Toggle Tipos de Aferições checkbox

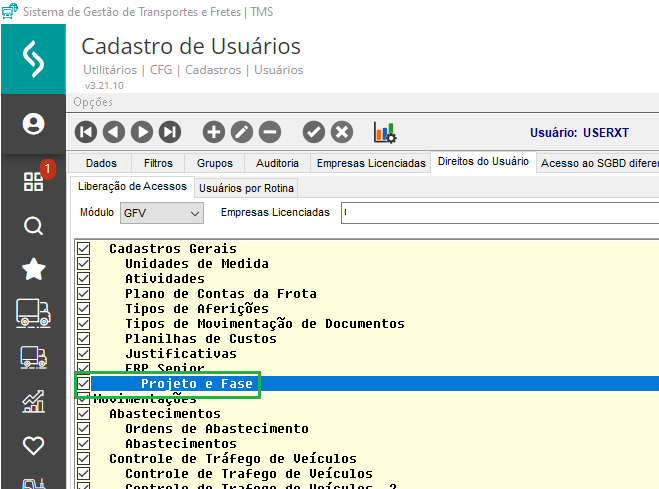click(x=84, y=308)
